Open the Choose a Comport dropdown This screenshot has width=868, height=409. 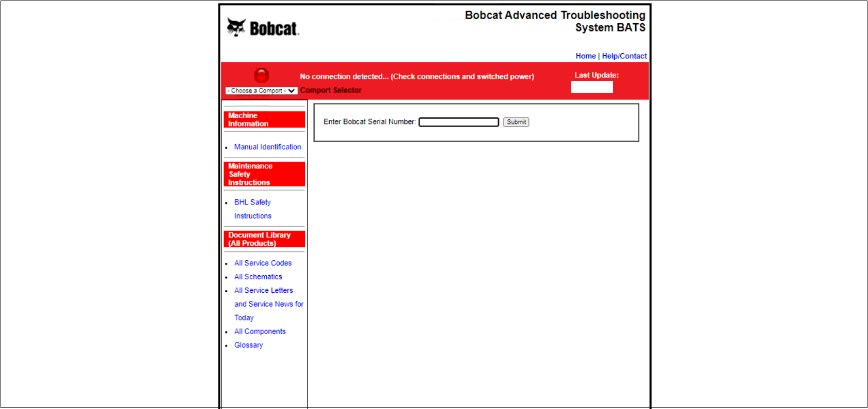(x=261, y=91)
